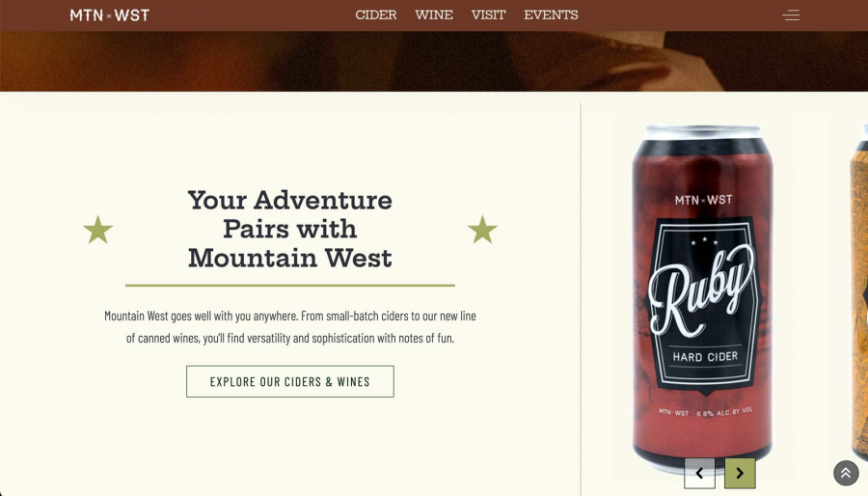Click the HARD CIDER label on can
The height and width of the screenshot is (496, 868).
click(x=705, y=357)
